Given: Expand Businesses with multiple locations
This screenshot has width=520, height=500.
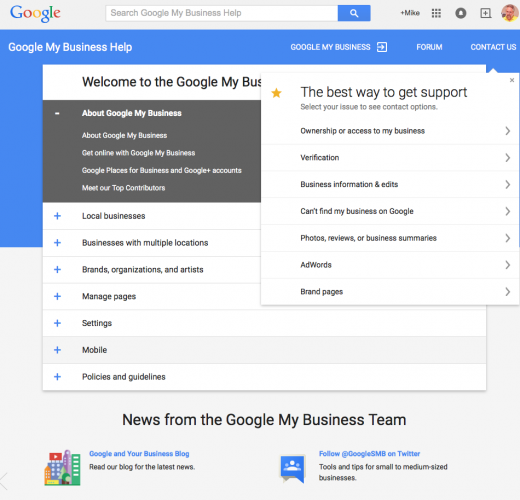Looking at the screenshot, I should pos(57,243).
